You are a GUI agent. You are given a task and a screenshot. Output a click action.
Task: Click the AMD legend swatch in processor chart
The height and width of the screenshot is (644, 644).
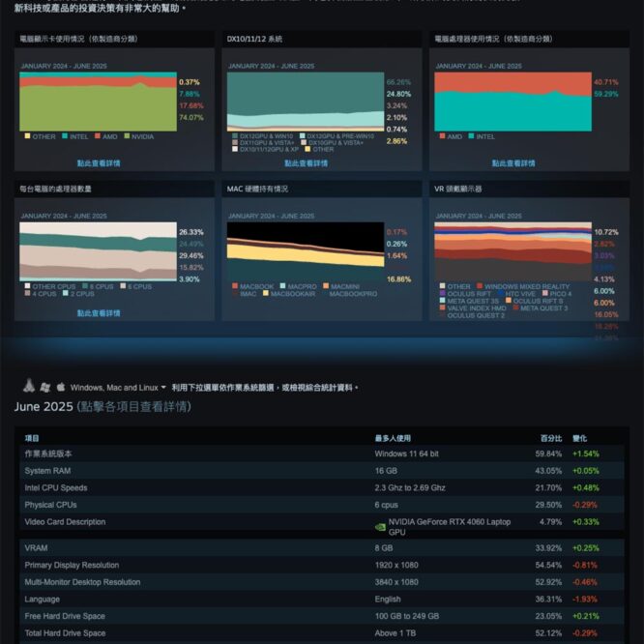click(x=442, y=136)
